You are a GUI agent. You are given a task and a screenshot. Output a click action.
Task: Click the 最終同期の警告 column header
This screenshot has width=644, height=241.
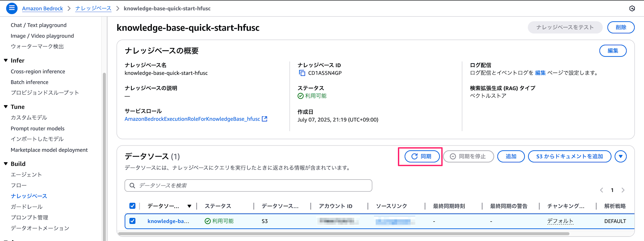point(509,206)
